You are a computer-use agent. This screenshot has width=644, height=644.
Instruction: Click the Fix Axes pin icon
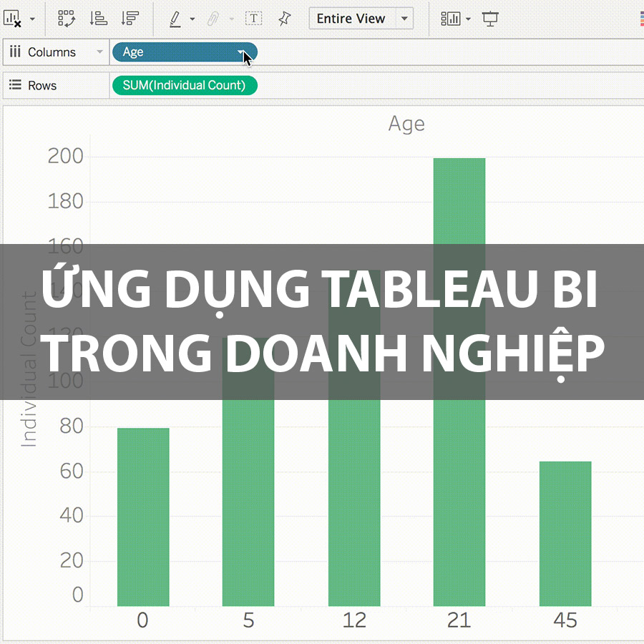coord(284,19)
